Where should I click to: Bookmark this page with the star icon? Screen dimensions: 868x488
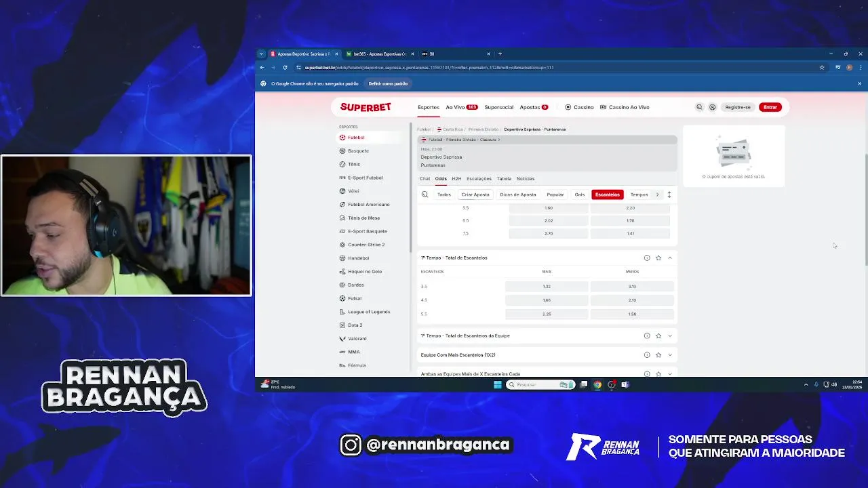[822, 68]
